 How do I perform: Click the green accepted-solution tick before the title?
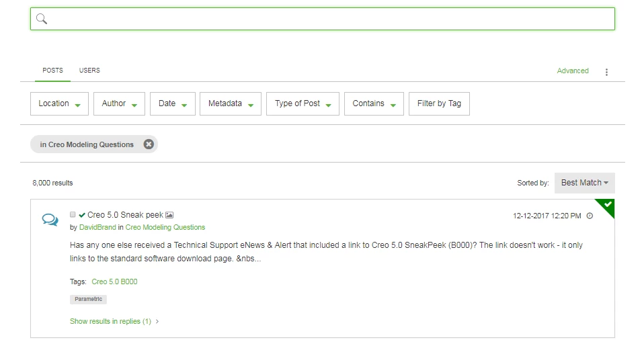click(82, 215)
